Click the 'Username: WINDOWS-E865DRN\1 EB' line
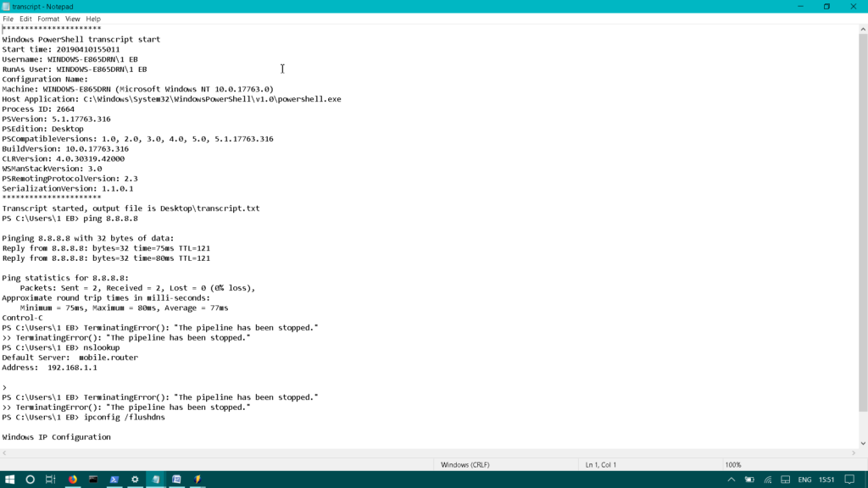This screenshot has height=488, width=868. (x=70, y=59)
